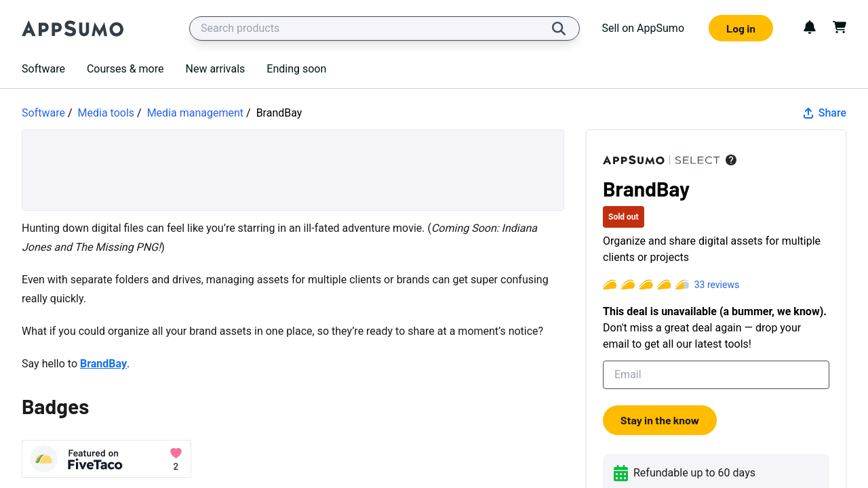868x488 pixels.
Task: Open the Software menu
Action: point(43,68)
